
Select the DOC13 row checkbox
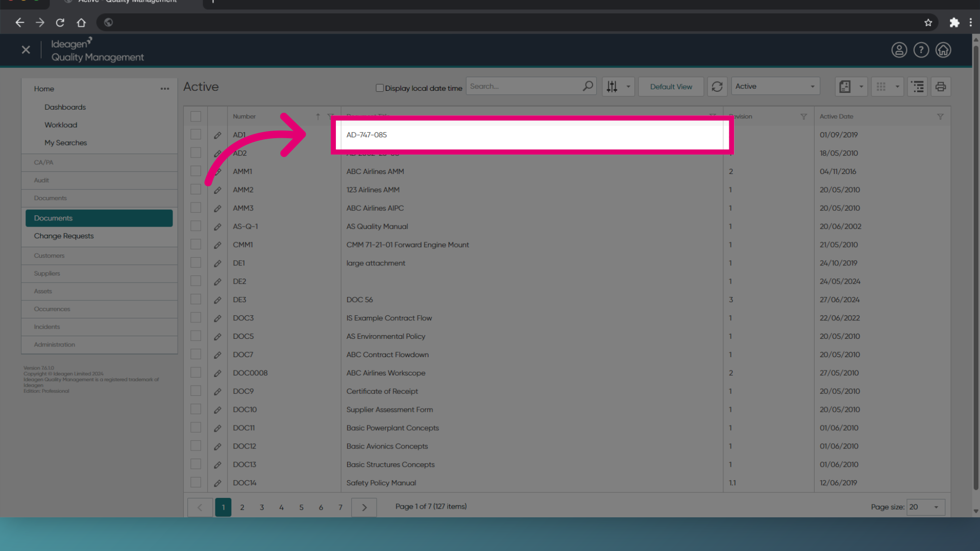click(195, 464)
